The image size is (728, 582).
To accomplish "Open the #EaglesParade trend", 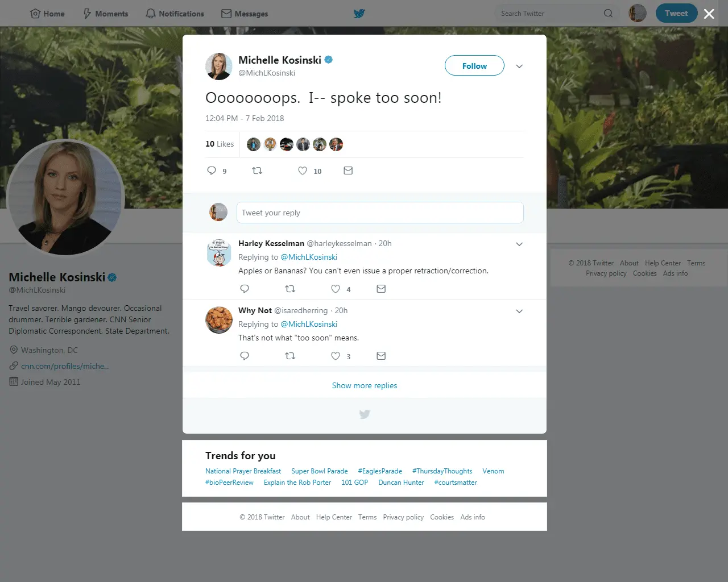I will pyautogui.click(x=380, y=471).
